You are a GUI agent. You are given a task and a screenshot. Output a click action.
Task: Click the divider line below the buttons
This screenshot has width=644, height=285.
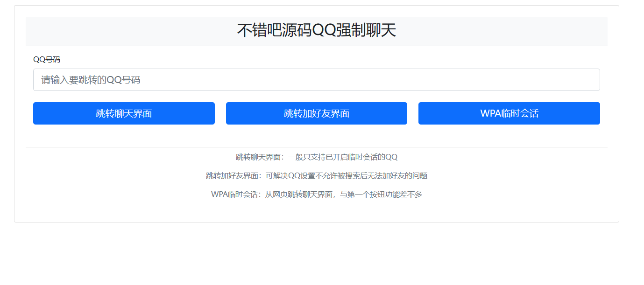[316, 147]
